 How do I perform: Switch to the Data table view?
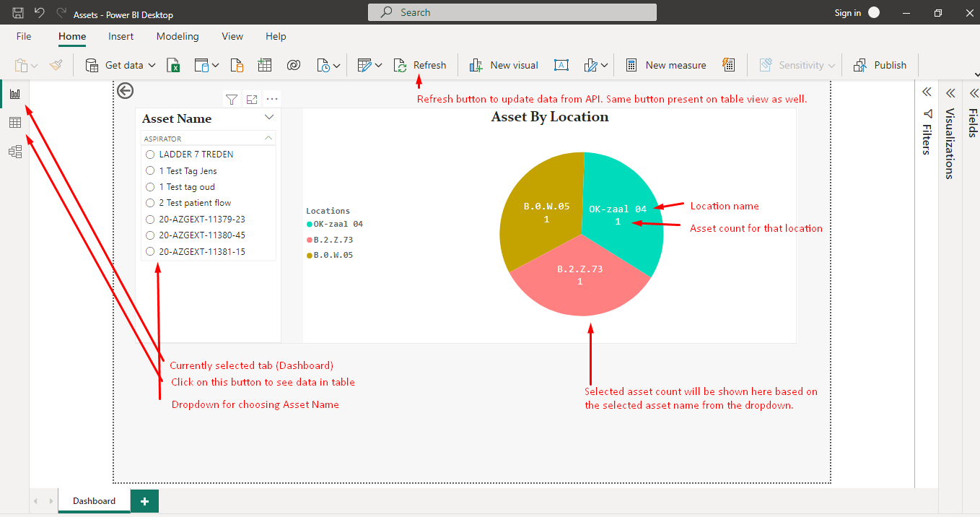point(14,123)
